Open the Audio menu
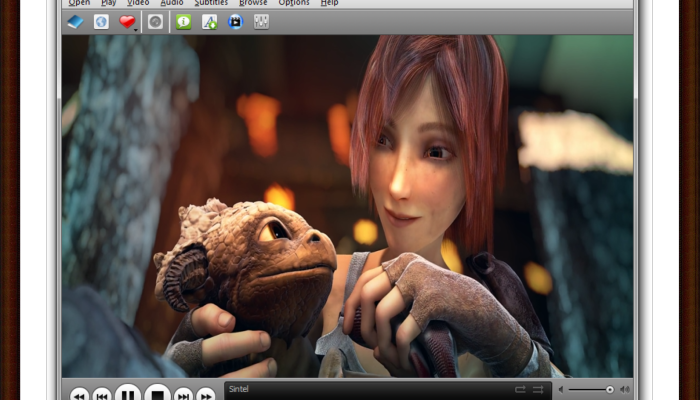 (x=172, y=3)
